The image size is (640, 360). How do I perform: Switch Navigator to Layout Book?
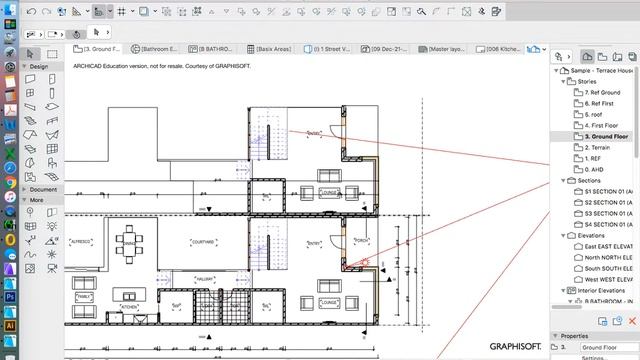pyautogui.click(x=617, y=57)
